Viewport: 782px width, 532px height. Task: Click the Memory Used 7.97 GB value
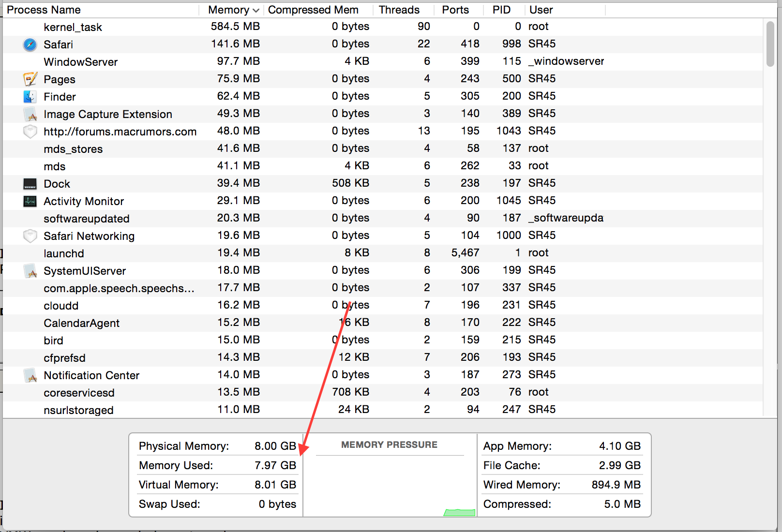pos(275,465)
